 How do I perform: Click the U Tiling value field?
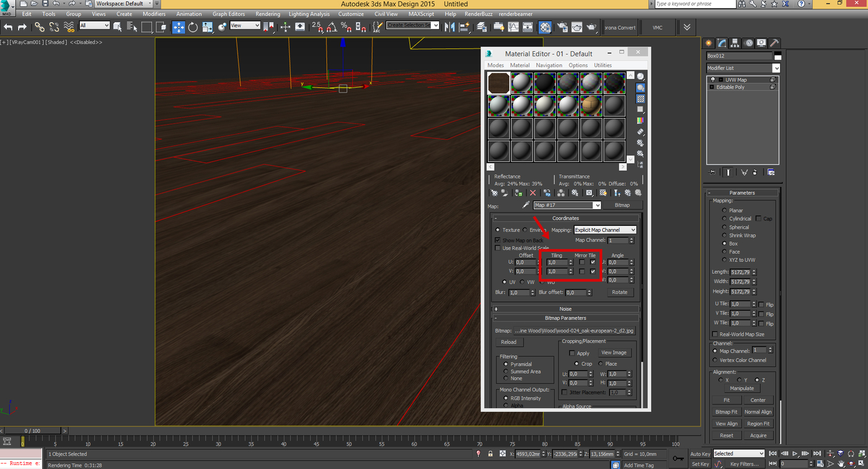tap(557, 262)
